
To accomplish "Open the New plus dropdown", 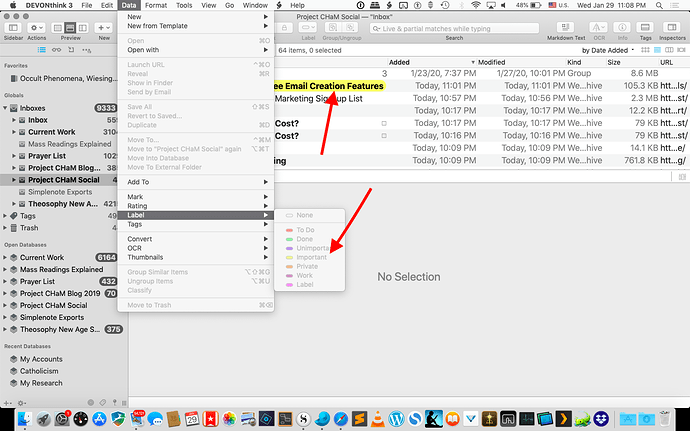I will click(104, 27).
